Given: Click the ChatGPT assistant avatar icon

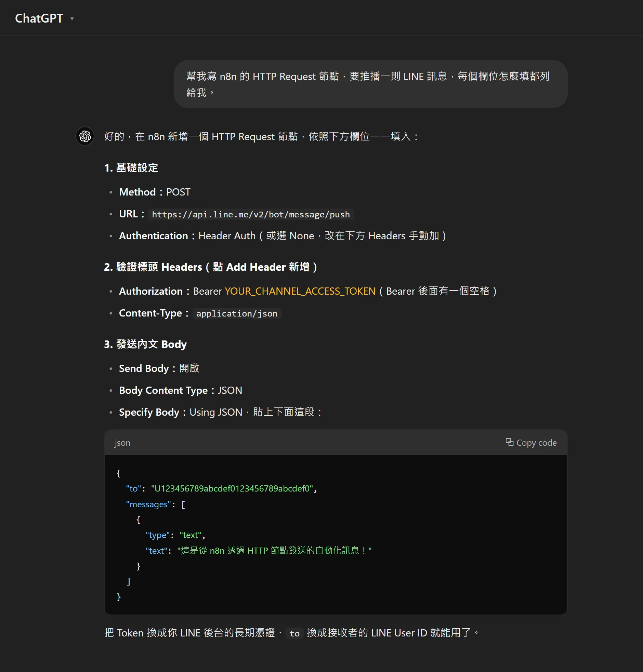Looking at the screenshot, I should click(85, 136).
